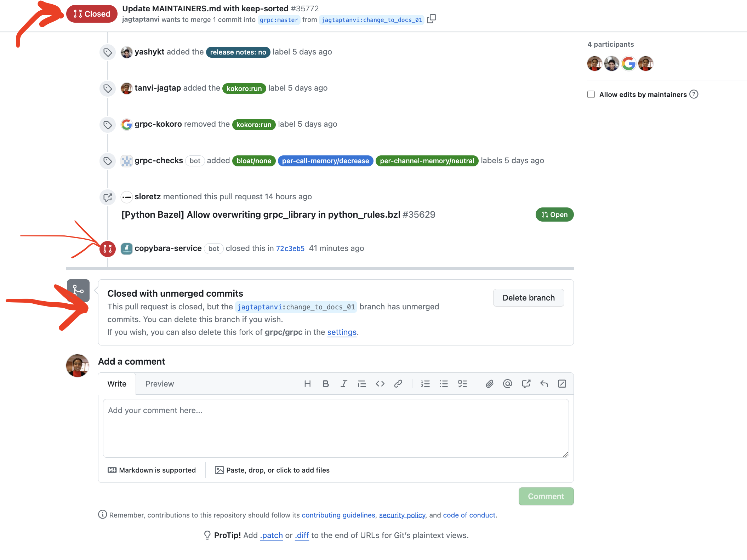The height and width of the screenshot is (560, 747).
Task: Click the merged commit icon next to copybara-service
Action: (x=107, y=248)
